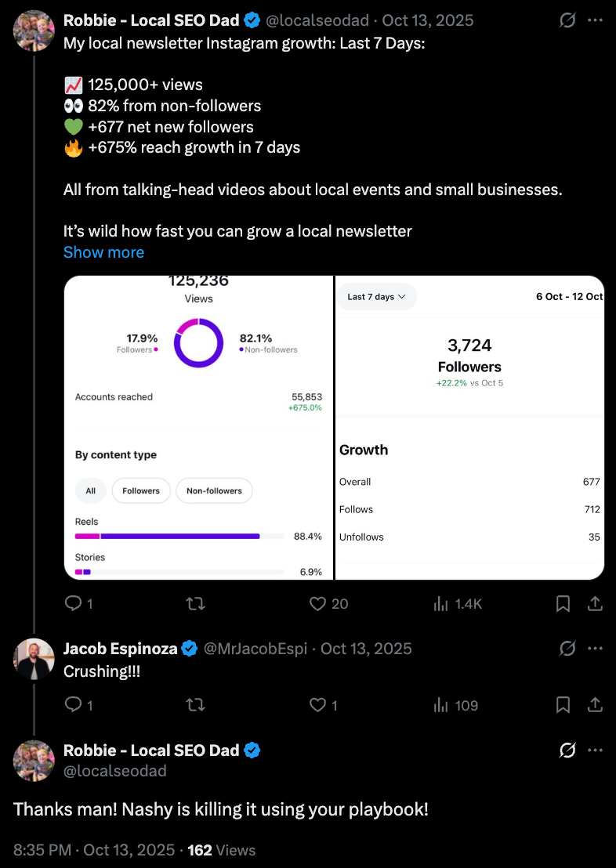Open more options on Robbie's top post
The width and height of the screenshot is (616, 868).
coord(596,20)
